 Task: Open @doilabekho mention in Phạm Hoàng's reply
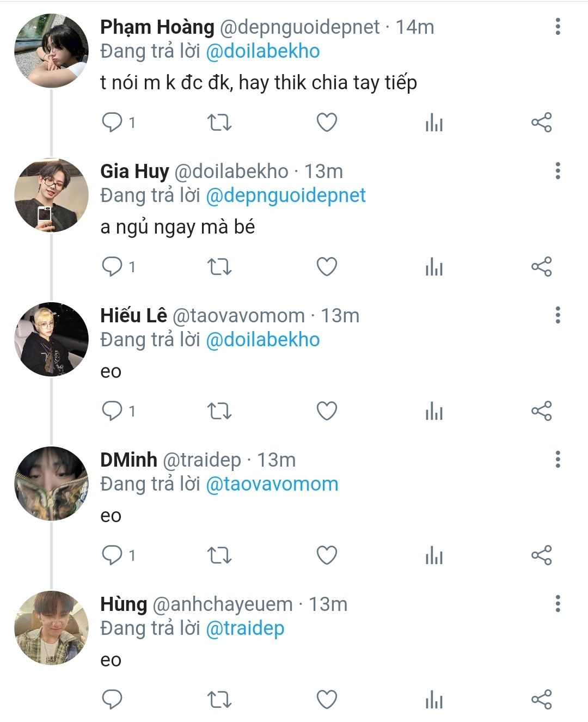point(262,51)
